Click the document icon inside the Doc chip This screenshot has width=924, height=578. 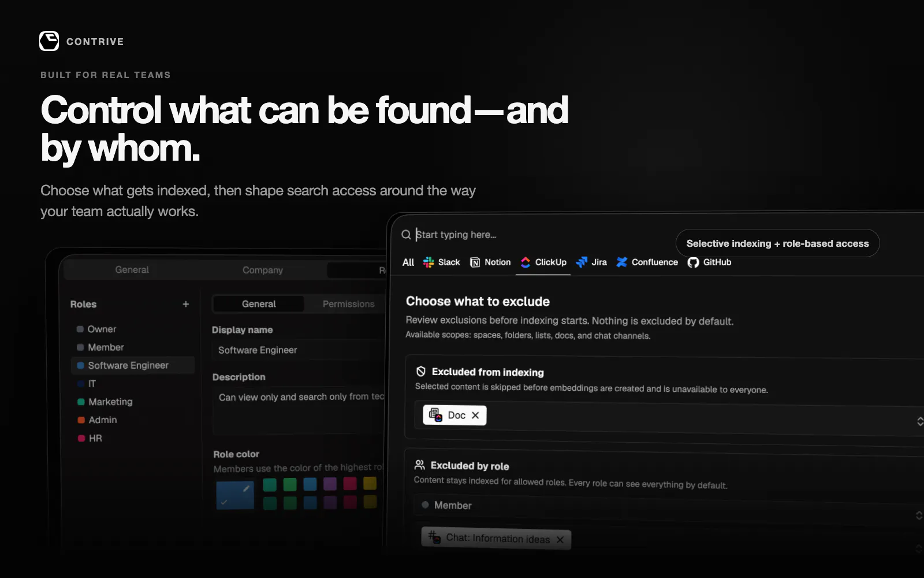(x=435, y=414)
